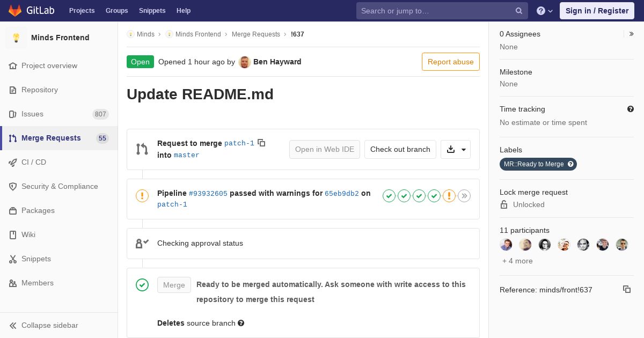The image size is (644, 338).
Task: Click the Minds Frontend lightbulb avatar
Action: pyautogui.click(x=16, y=38)
